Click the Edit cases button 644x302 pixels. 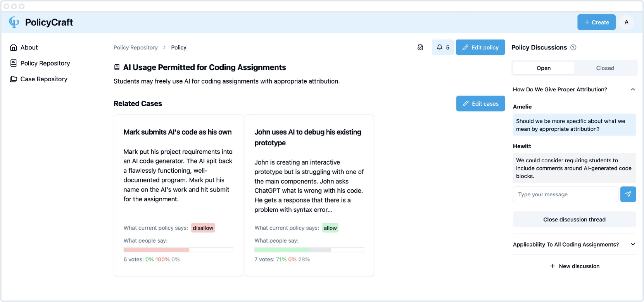click(480, 104)
